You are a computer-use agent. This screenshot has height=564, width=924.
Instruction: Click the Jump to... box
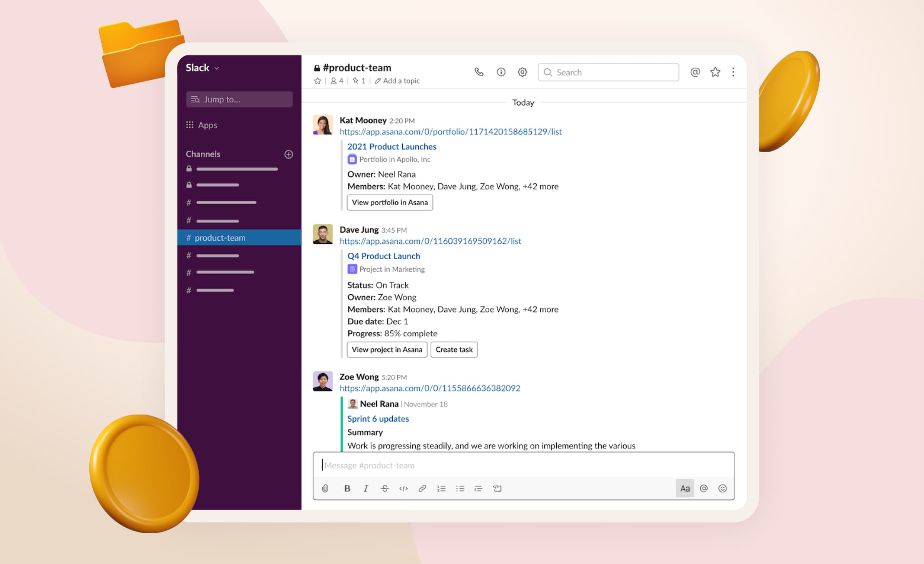239,99
